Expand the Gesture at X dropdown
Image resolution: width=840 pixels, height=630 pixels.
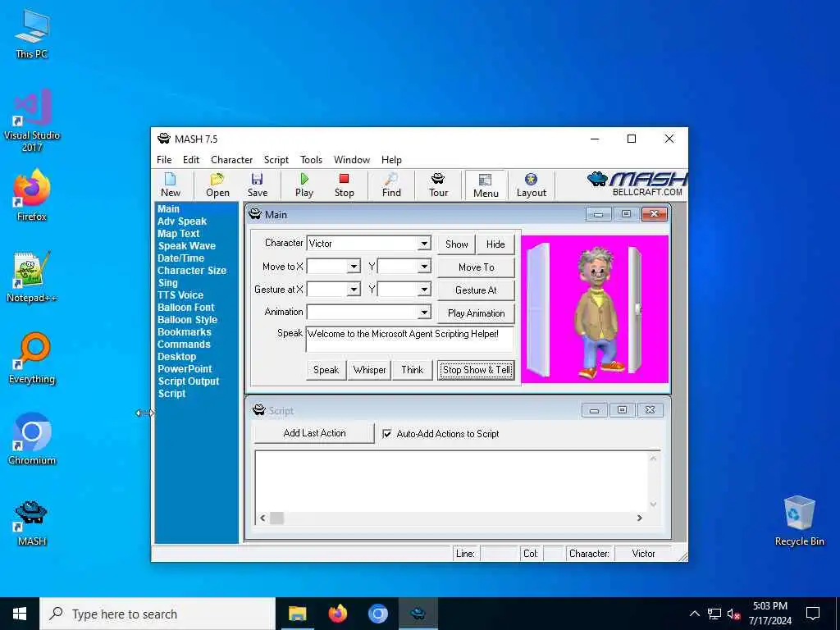(x=354, y=290)
